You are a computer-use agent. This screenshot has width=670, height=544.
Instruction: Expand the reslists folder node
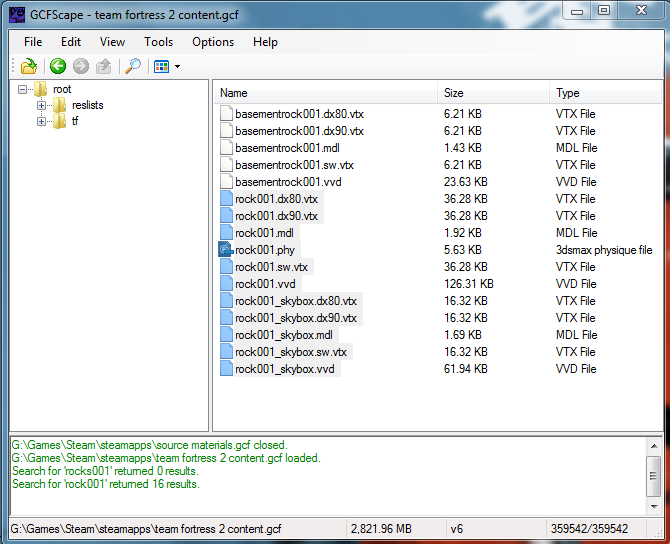click(x=41, y=105)
